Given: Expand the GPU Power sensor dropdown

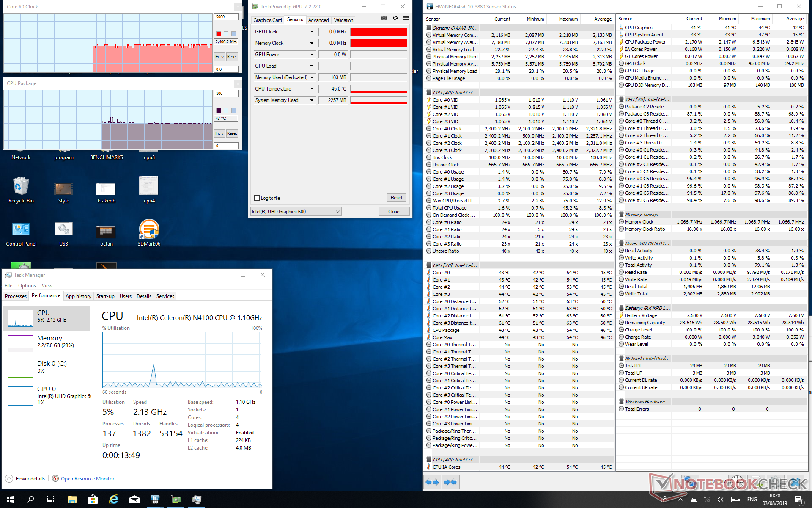Looking at the screenshot, I should click(x=312, y=55).
